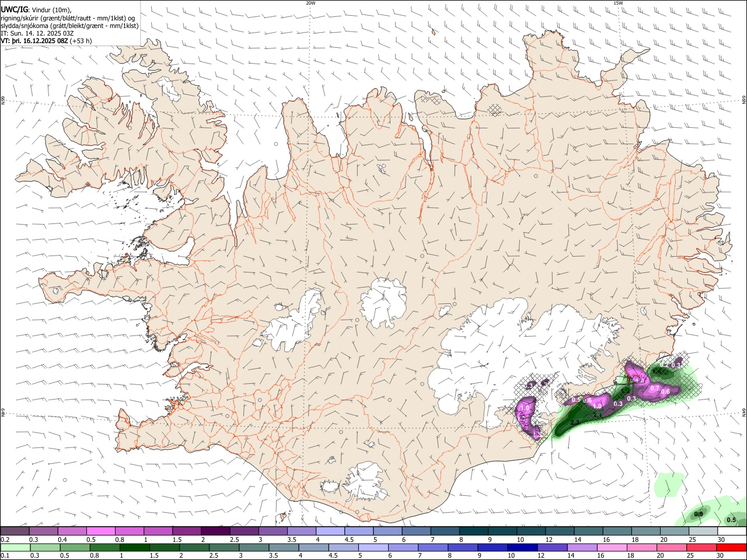This screenshot has height=560, width=747.
Task: Click the 'VT: þri. 16.12.2025 08Z (+53 h)' line
Action: (46, 41)
